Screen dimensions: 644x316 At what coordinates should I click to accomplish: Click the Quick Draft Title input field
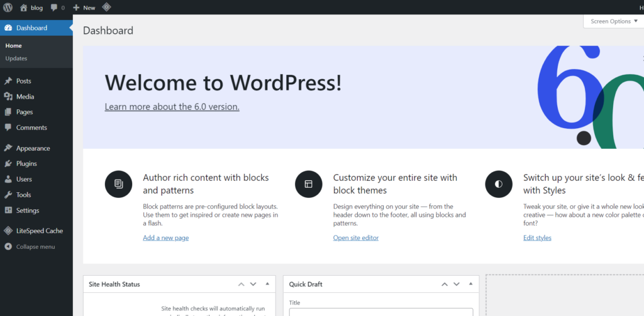pyautogui.click(x=381, y=312)
